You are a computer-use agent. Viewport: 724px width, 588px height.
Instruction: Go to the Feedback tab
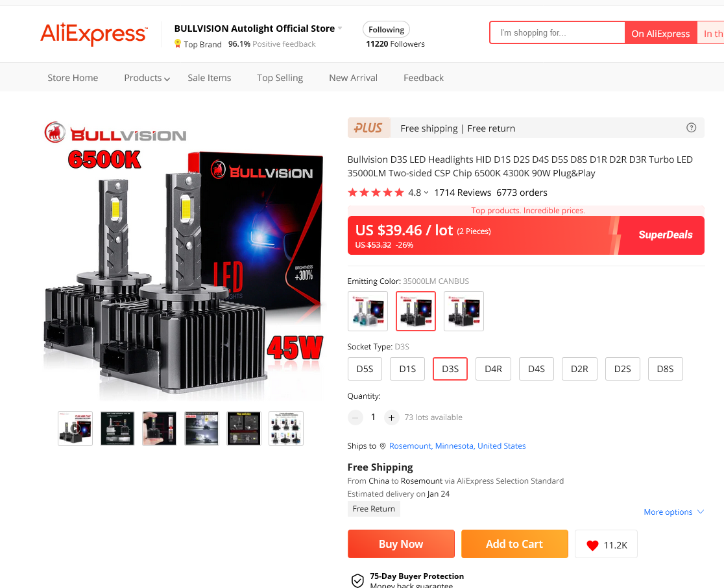pos(424,78)
